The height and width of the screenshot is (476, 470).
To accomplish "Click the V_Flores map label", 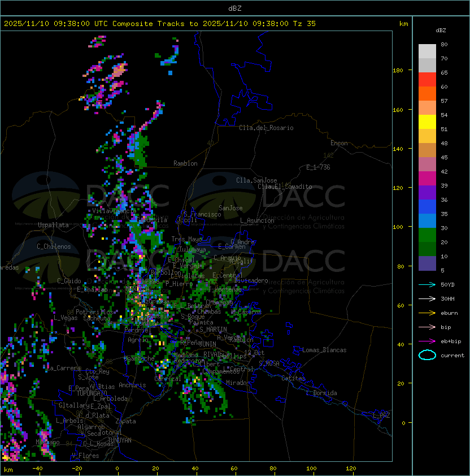I will click(x=85, y=456).
